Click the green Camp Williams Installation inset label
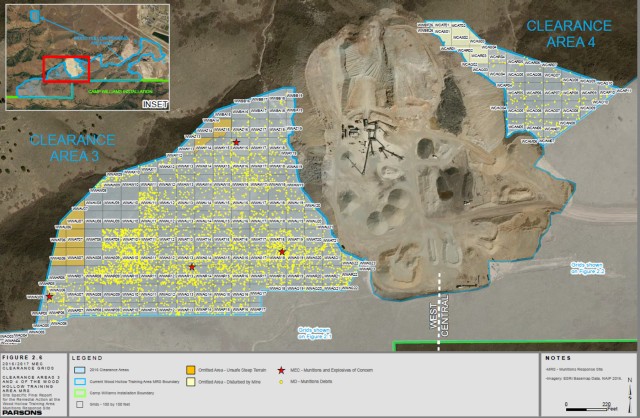Image resolution: width=640 pixels, height=418 pixels. (x=121, y=92)
